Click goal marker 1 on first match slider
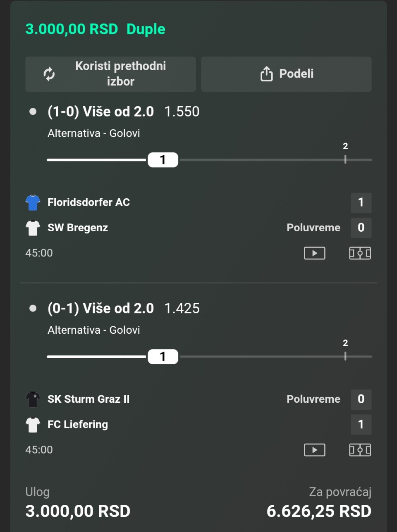This screenshot has height=532, width=397. (x=163, y=160)
